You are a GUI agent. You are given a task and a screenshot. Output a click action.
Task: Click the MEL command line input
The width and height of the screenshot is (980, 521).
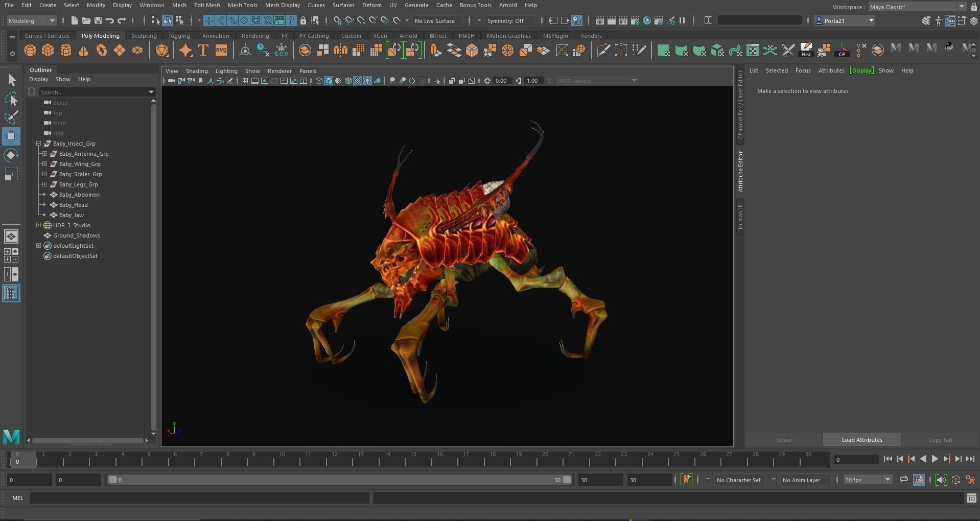coord(199,498)
